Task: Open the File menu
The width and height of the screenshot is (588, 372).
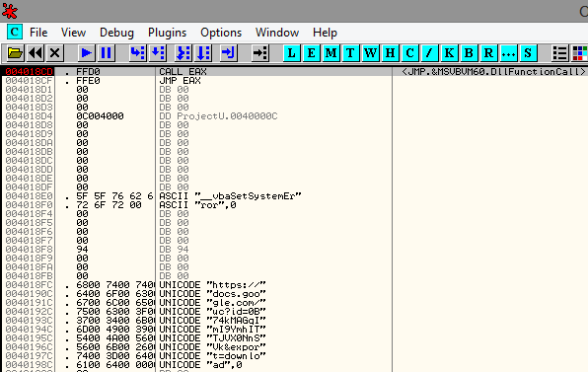Action: click(x=38, y=33)
